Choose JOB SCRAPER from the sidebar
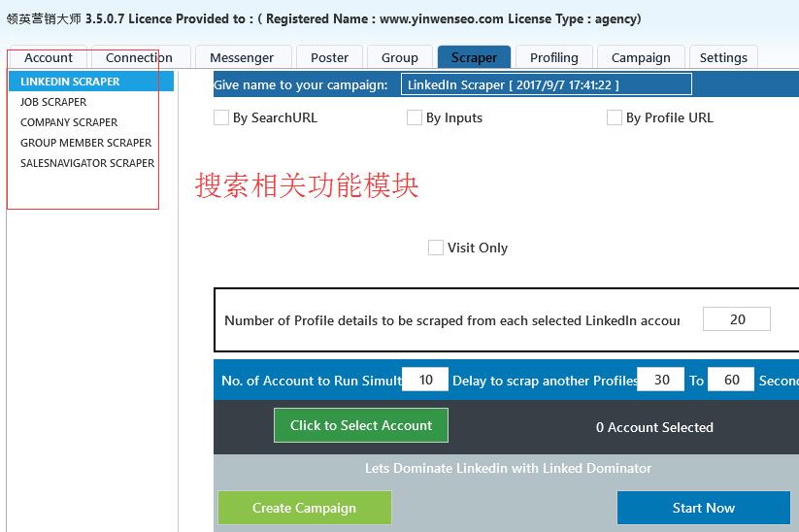This screenshot has height=532, width=799. [x=53, y=102]
